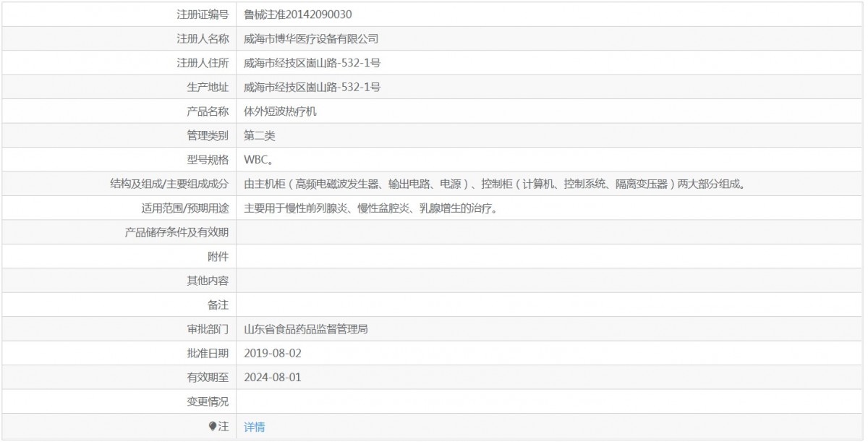The width and height of the screenshot is (868, 442).
Task: Select address value in 生产地址 row
Action: [312, 88]
